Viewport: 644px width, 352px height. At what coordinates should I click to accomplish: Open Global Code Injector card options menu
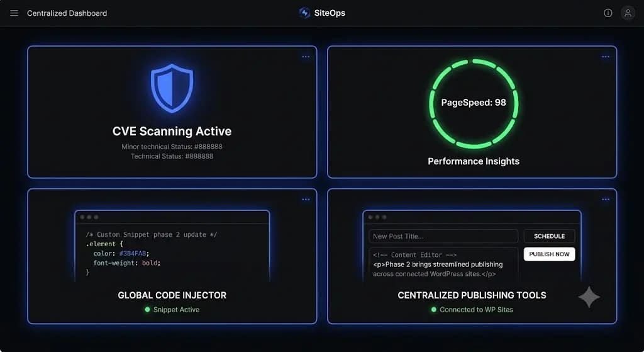point(306,200)
